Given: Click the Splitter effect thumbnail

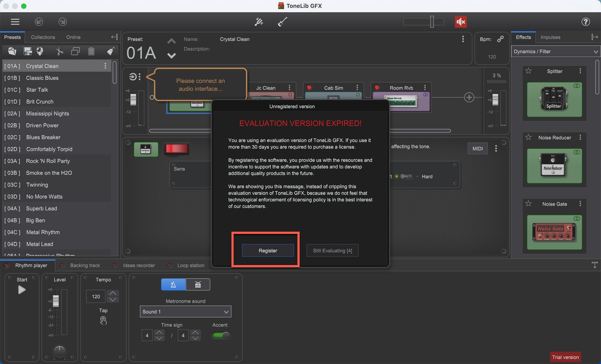Looking at the screenshot, I should (x=554, y=99).
